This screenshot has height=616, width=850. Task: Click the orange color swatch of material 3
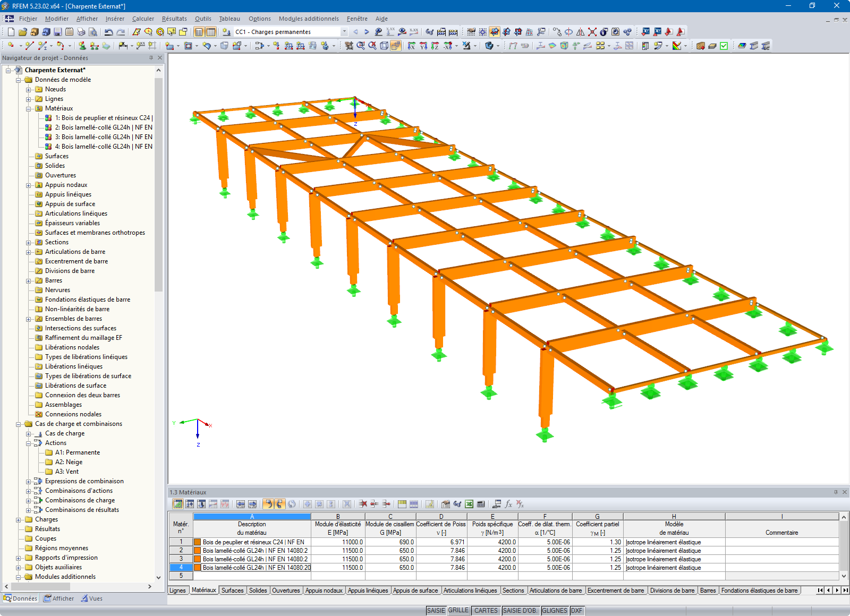click(x=198, y=559)
